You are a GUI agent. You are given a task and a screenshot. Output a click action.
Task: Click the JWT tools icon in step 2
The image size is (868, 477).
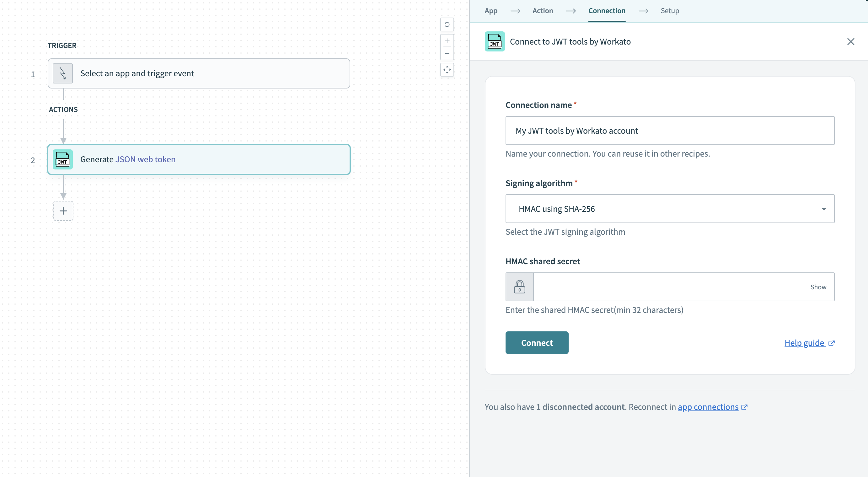[x=63, y=158]
